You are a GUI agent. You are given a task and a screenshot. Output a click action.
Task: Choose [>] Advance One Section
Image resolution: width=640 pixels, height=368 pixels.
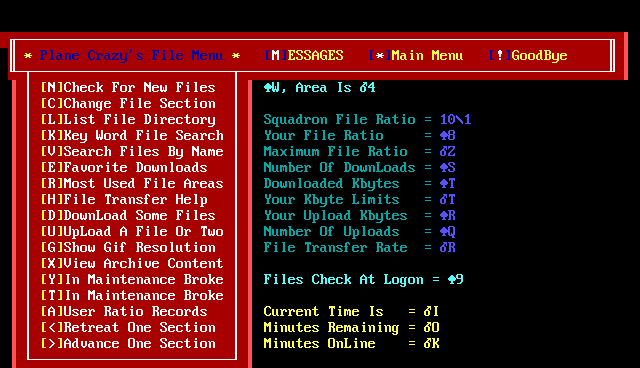pyautogui.click(x=128, y=344)
